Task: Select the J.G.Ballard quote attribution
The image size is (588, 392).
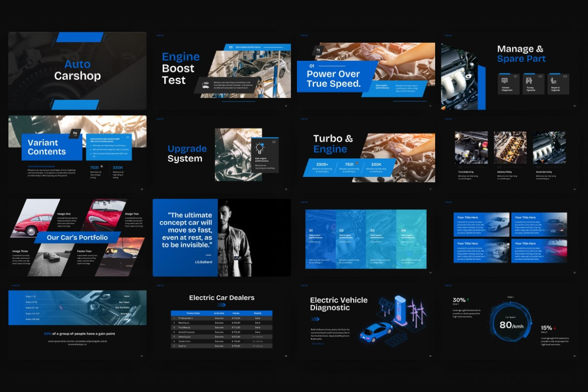Action: click(203, 262)
